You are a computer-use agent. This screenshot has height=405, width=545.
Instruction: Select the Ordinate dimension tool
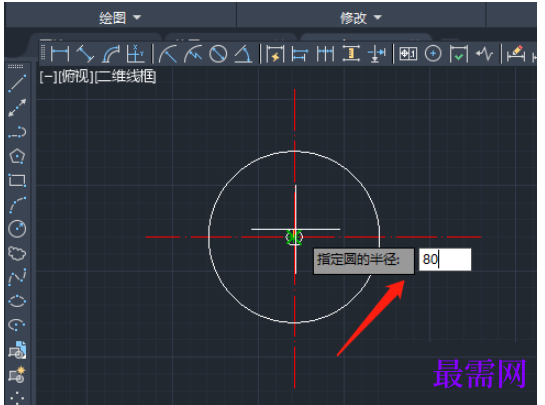[135, 54]
